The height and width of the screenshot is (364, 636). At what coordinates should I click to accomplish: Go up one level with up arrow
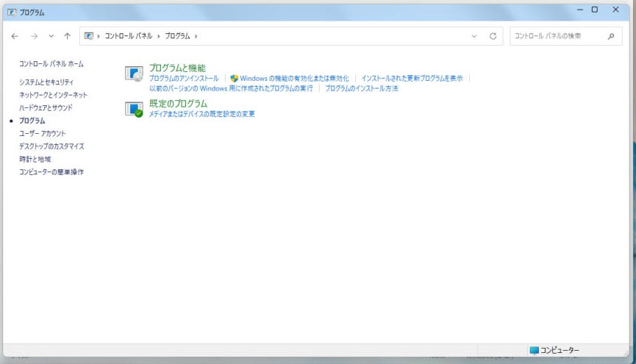[68, 36]
